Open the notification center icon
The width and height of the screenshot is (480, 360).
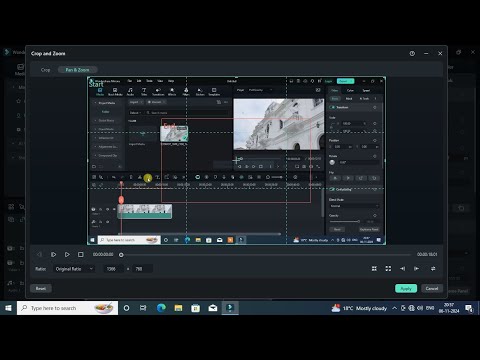pyautogui.click(x=469, y=308)
